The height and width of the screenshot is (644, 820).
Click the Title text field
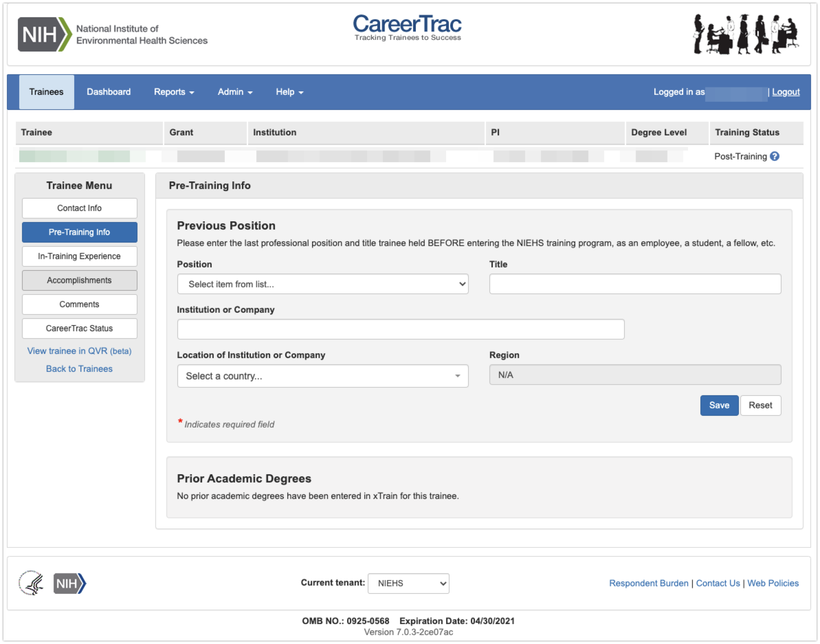coord(635,284)
